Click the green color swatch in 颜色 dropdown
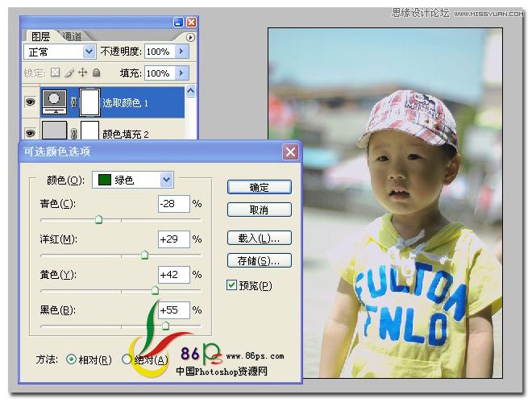This screenshot has width=532, height=403. 105,180
